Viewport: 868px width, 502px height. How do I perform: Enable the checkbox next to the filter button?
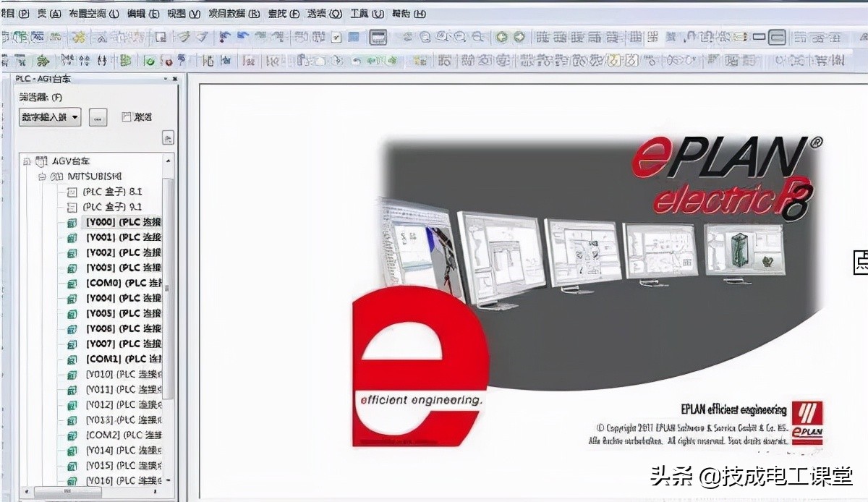tap(127, 116)
